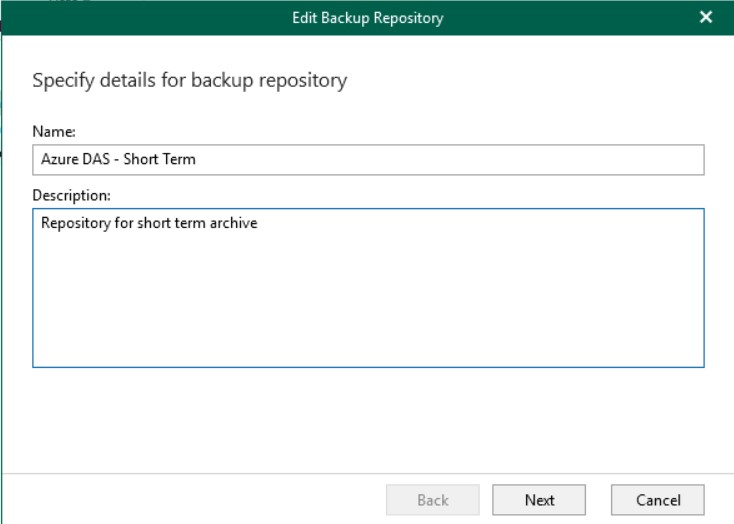The height and width of the screenshot is (524, 734).
Task: Click blank dialog area below the Description box
Action: (368, 419)
